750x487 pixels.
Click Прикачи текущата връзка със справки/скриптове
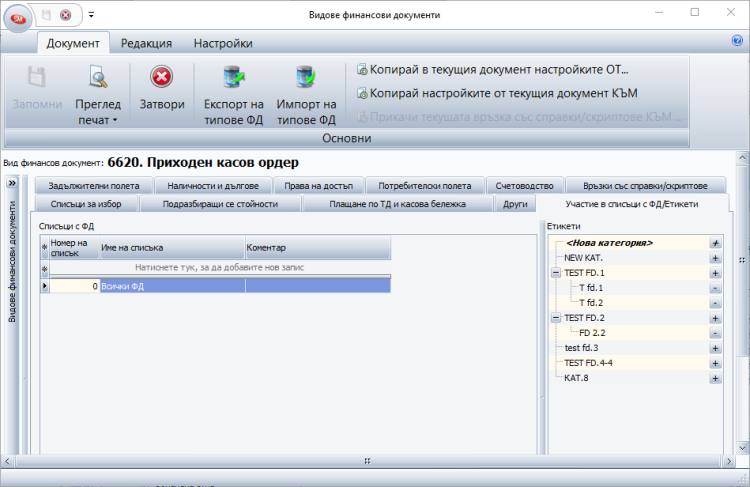519,117
